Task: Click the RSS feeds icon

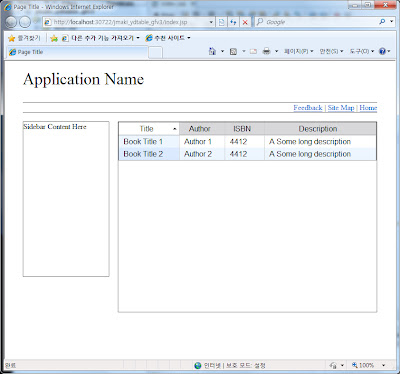Action: 233,51
